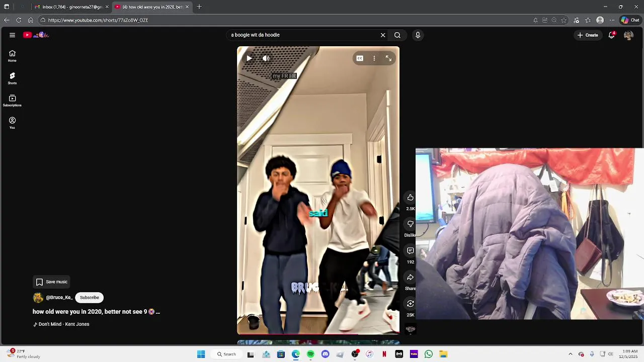Toggle closed captions on the Short
Screen dimensions: 644x362
click(x=360, y=58)
